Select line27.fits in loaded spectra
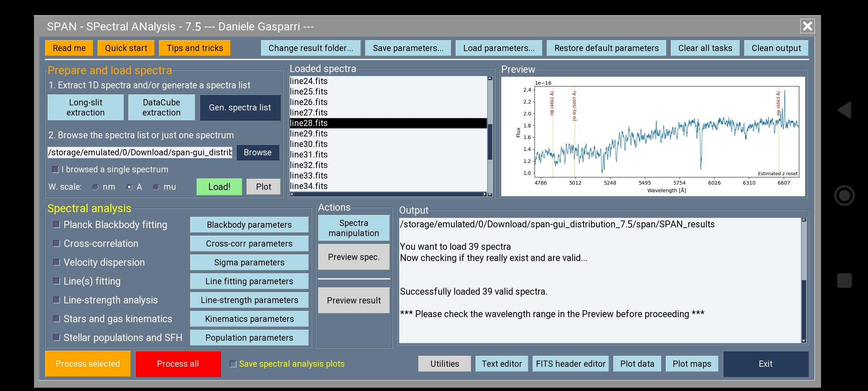The width and height of the screenshot is (868, 391). (388, 113)
